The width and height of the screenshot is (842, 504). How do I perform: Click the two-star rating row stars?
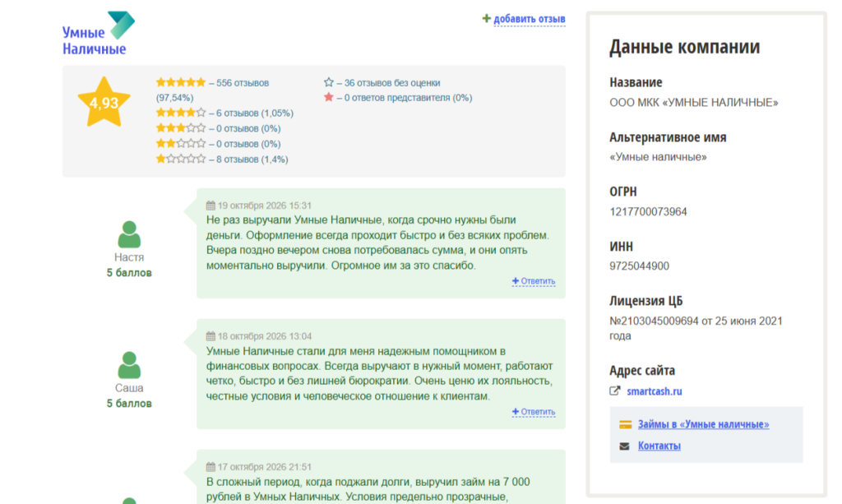(181, 144)
